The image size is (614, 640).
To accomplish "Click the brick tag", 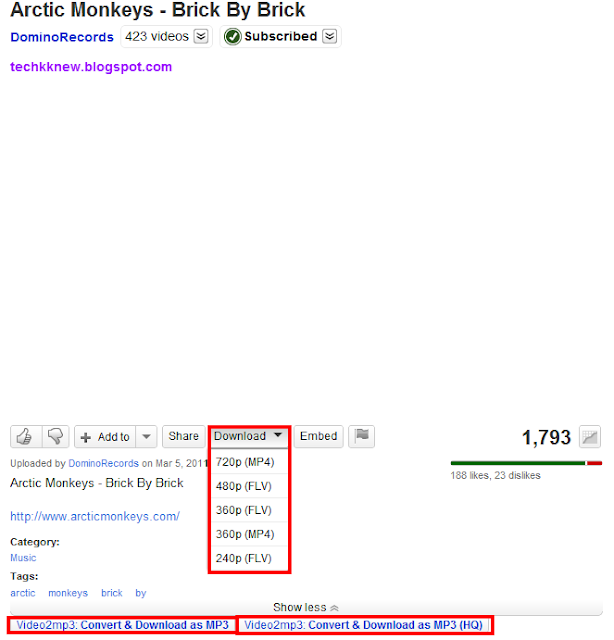I will (112, 593).
